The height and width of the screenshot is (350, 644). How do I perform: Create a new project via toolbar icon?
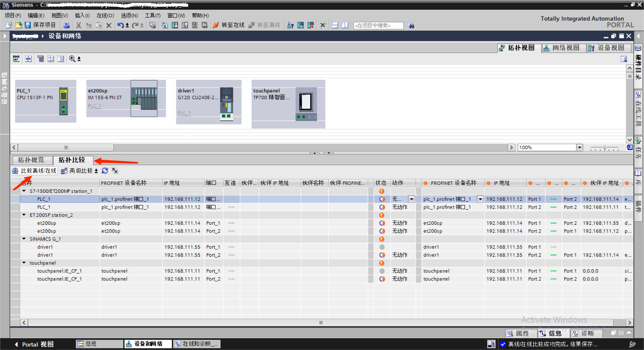[9, 25]
